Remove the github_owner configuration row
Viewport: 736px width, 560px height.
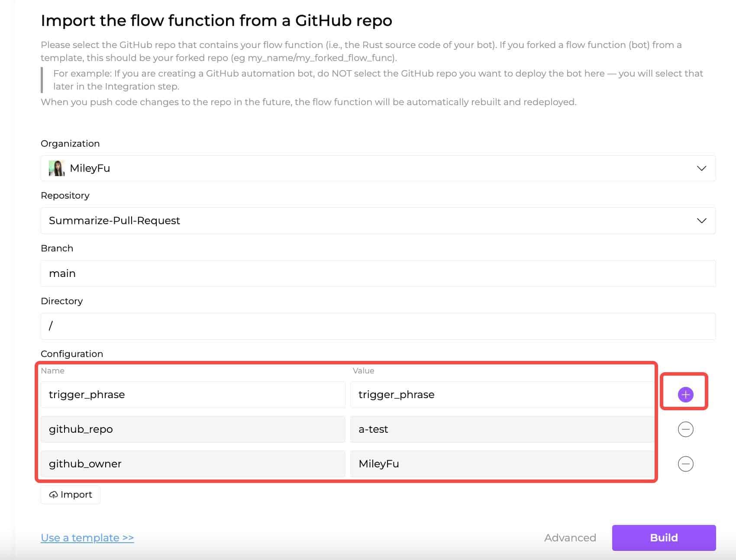pyautogui.click(x=685, y=463)
